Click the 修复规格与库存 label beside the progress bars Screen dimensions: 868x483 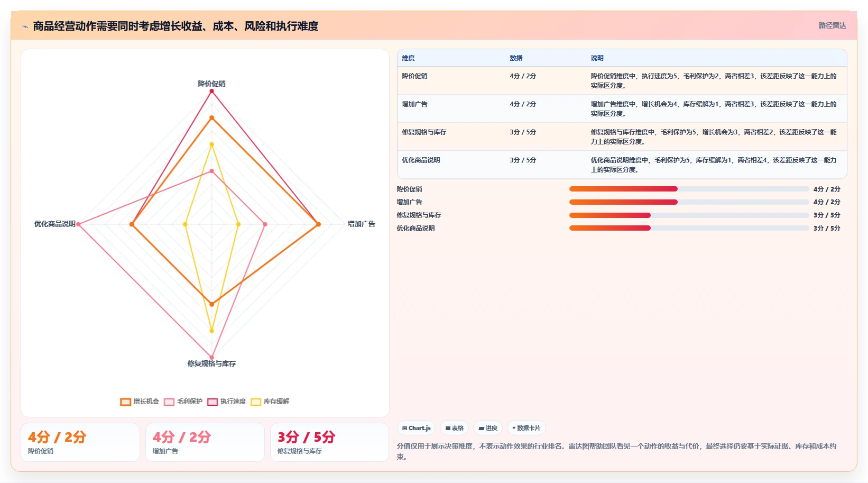click(419, 215)
